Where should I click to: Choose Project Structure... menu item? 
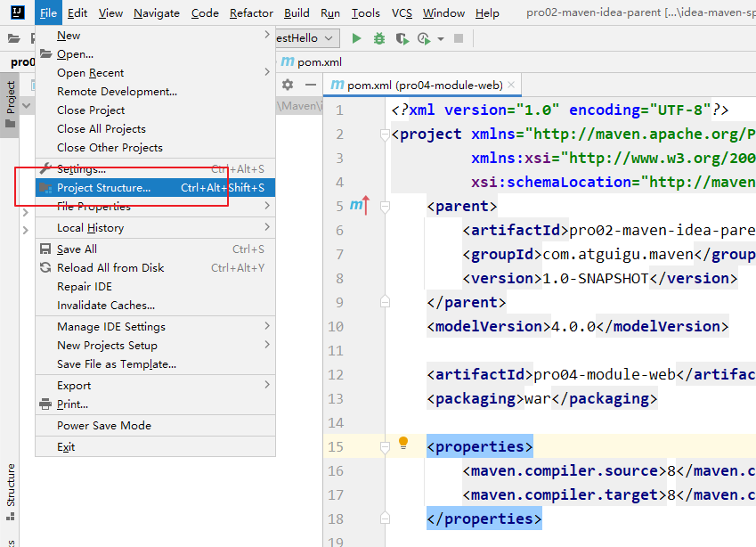tap(155, 188)
